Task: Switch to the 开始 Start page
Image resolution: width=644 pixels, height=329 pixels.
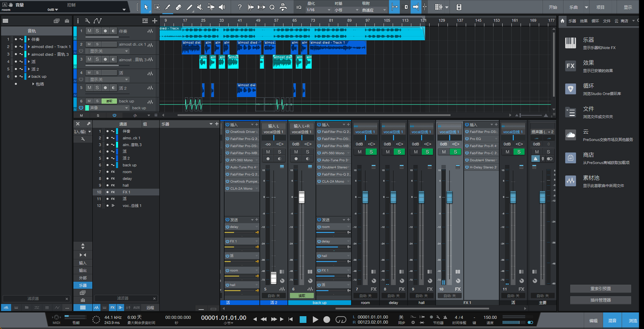Action: (x=553, y=8)
